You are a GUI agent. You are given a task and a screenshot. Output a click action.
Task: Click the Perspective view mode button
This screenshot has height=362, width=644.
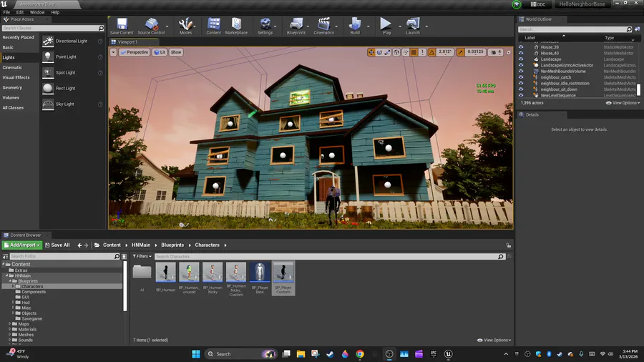[x=134, y=52]
